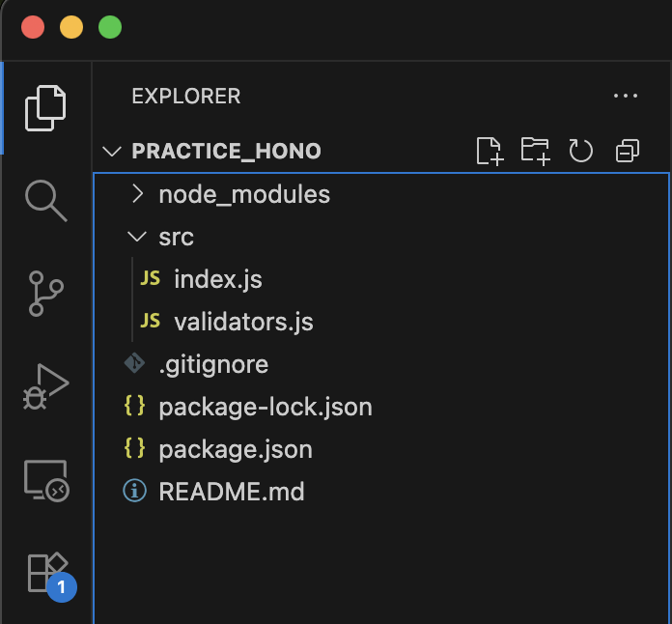This screenshot has height=624, width=672.
Task: Collapse the src folder
Action: click(175, 237)
